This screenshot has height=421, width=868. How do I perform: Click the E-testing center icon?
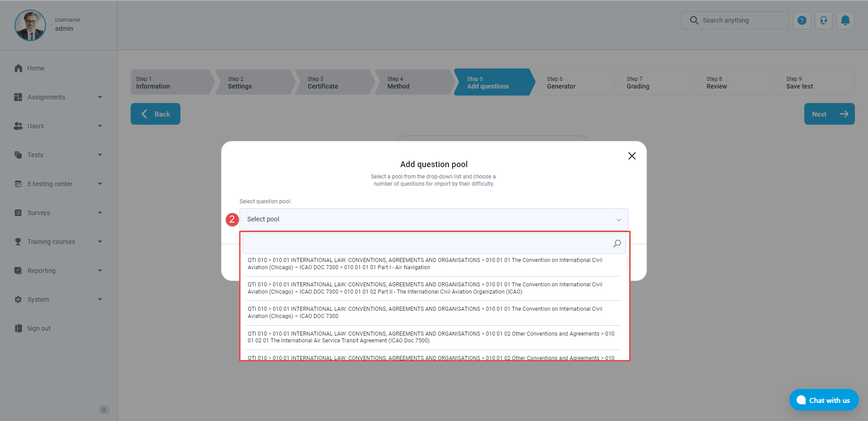coord(18,184)
